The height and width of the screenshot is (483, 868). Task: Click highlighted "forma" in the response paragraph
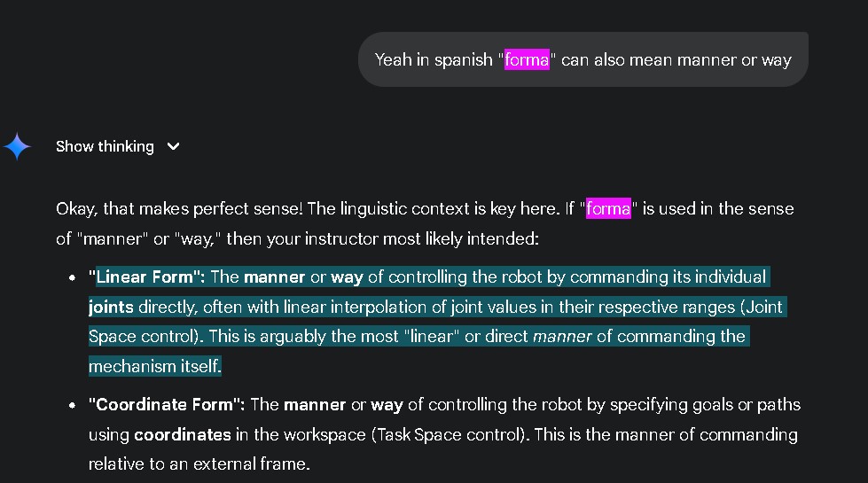[608, 209]
